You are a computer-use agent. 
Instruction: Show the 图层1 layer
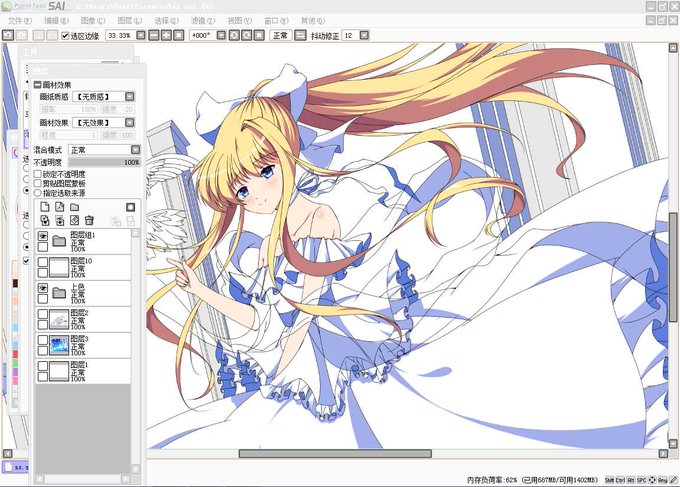pyautogui.click(x=42, y=366)
